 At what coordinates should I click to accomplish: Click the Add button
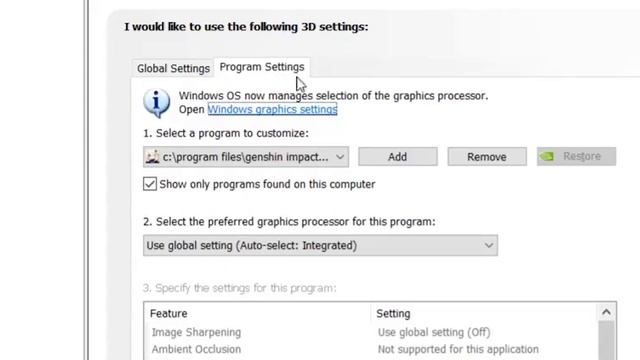[398, 157]
